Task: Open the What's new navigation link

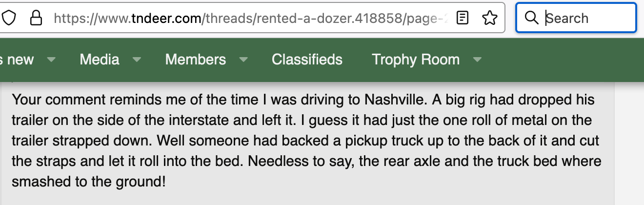Action: (17, 60)
